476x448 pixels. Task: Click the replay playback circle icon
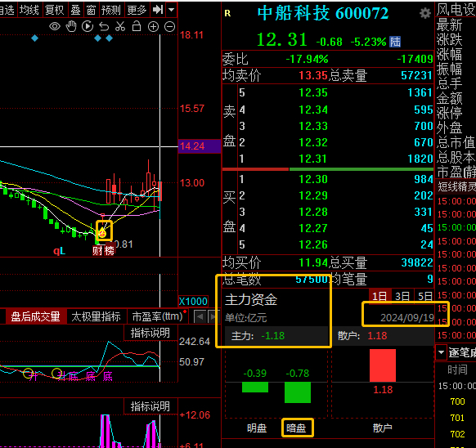[88, 27]
